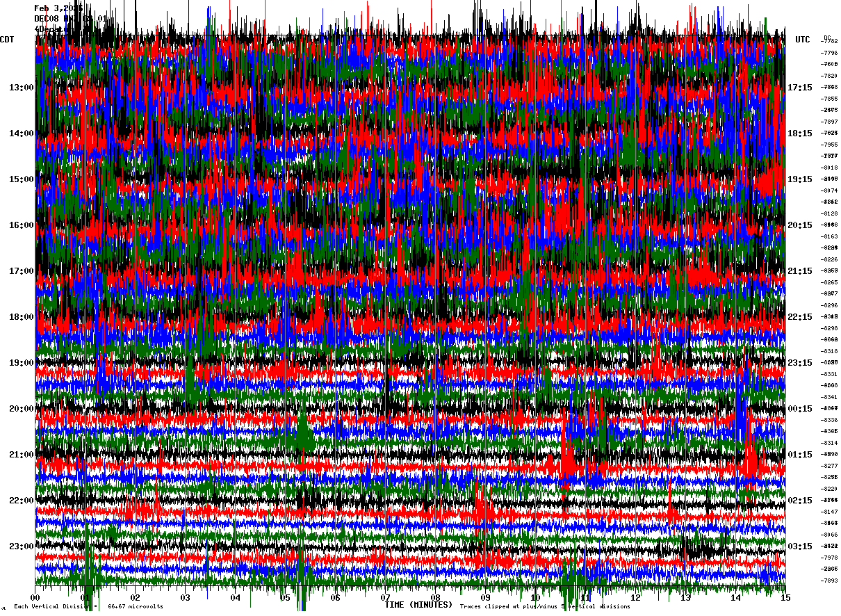Click the -8341 DC offset value
The width and height of the screenshot is (841, 616).
pyautogui.click(x=828, y=397)
